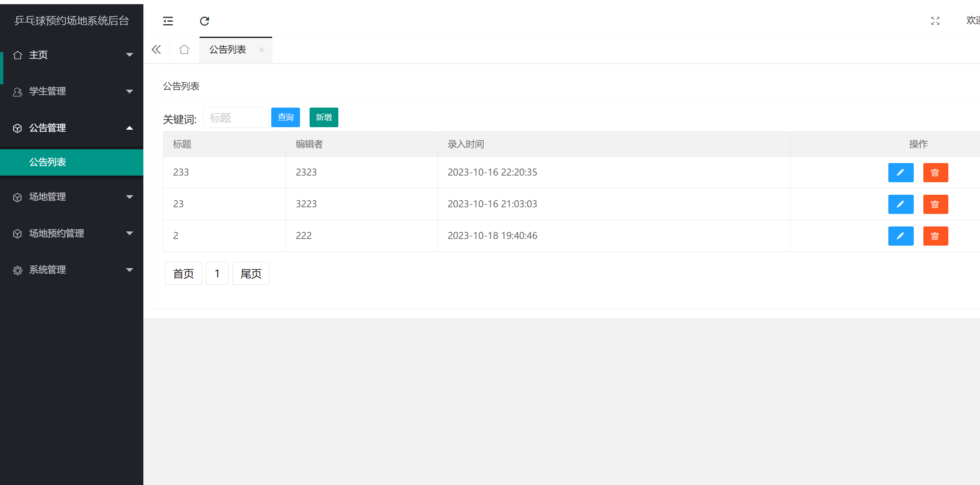Click the 新增 add button
980x485 pixels.
click(x=324, y=118)
